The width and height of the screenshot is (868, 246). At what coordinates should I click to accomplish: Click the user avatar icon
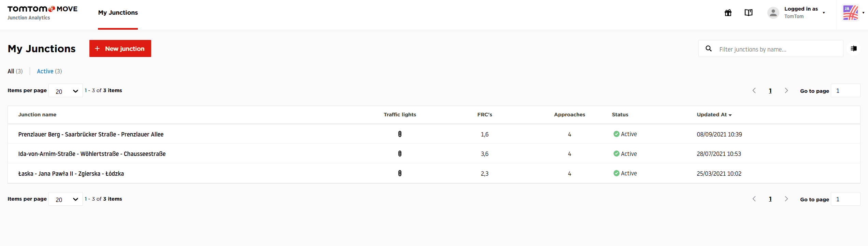(x=773, y=13)
